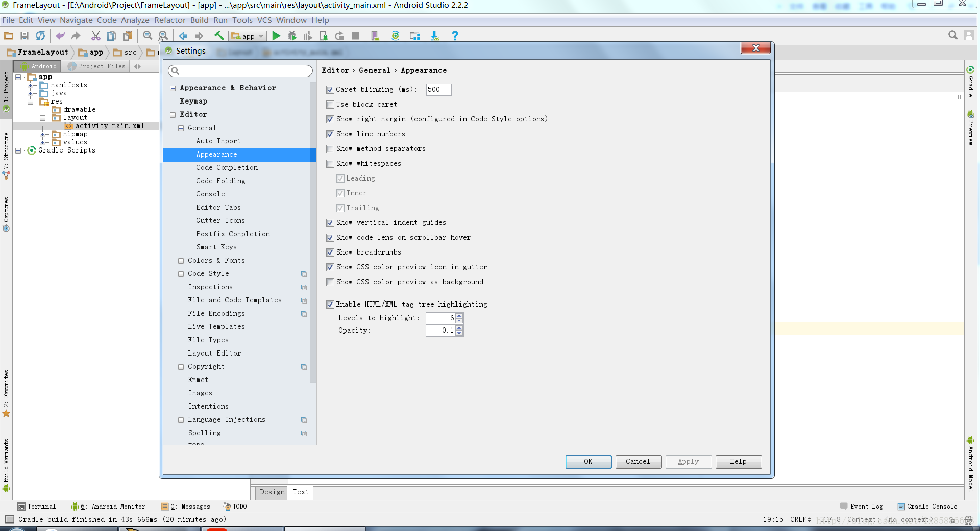This screenshot has height=531, width=980.
Task: Click the Help question mark icon
Action: 455,36
